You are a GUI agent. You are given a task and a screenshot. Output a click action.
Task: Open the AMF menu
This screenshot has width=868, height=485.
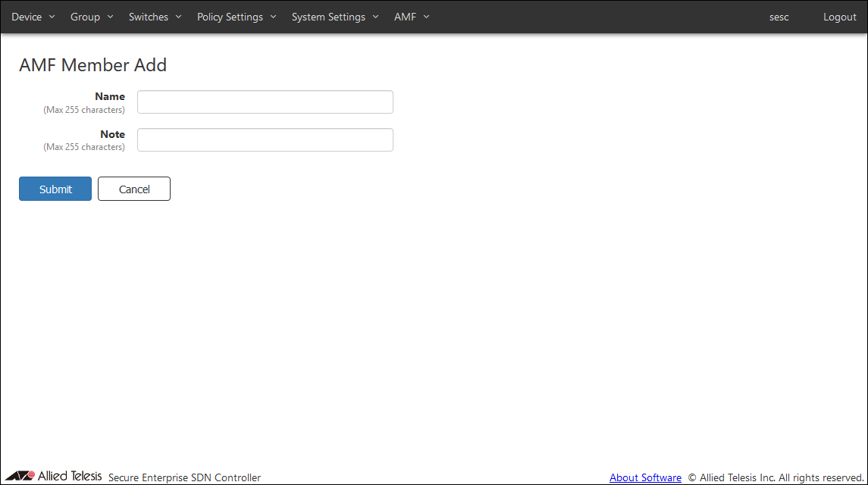point(405,17)
